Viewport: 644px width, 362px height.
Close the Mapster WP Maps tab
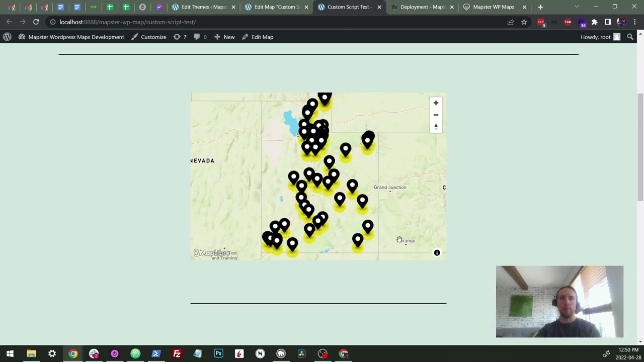pyautogui.click(x=524, y=7)
